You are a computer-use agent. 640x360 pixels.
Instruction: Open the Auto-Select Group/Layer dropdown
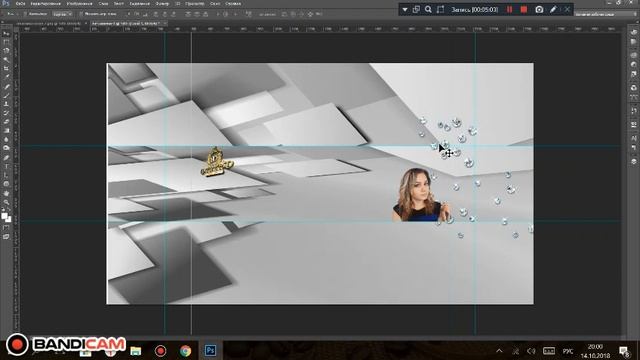62,14
